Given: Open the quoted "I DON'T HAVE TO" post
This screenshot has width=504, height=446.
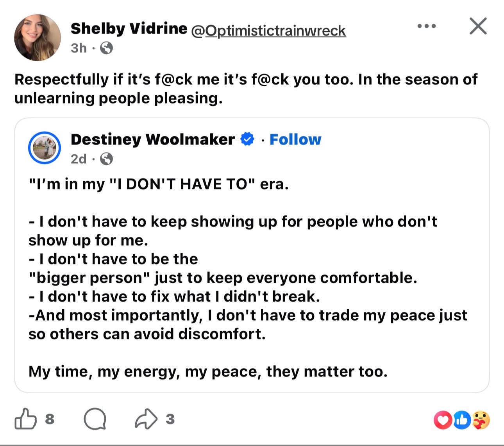Looking at the screenshot, I should pos(252,255).
